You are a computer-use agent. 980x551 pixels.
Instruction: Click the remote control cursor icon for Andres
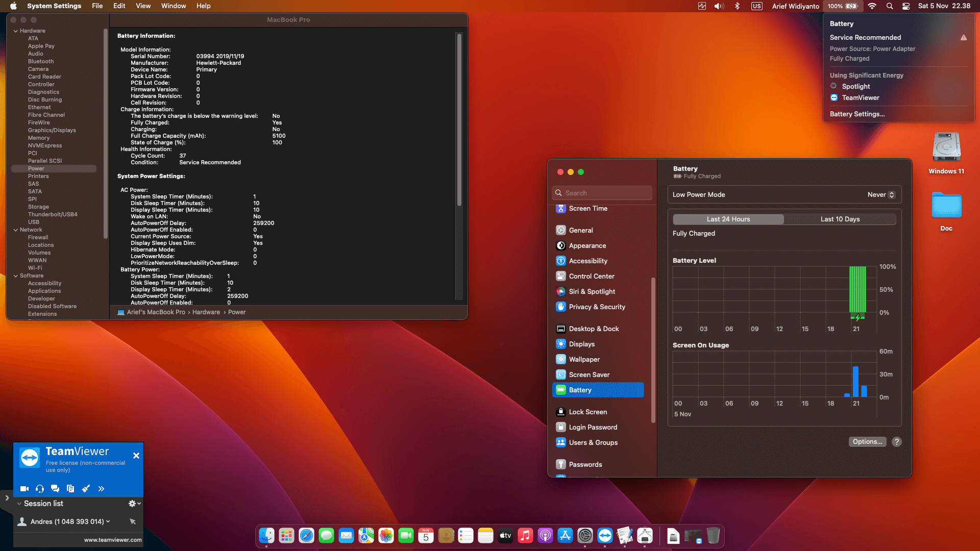pos(133,521)
